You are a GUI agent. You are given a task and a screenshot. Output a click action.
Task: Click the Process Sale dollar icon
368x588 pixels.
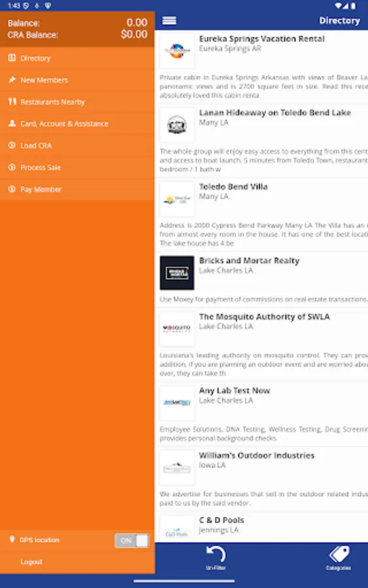12,167
